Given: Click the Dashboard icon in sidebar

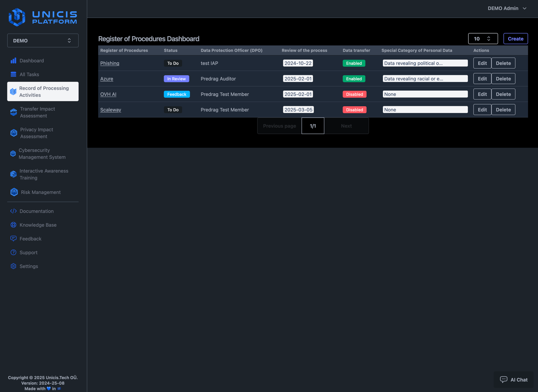Looking at the screenshot, I should tap(13, 60).
